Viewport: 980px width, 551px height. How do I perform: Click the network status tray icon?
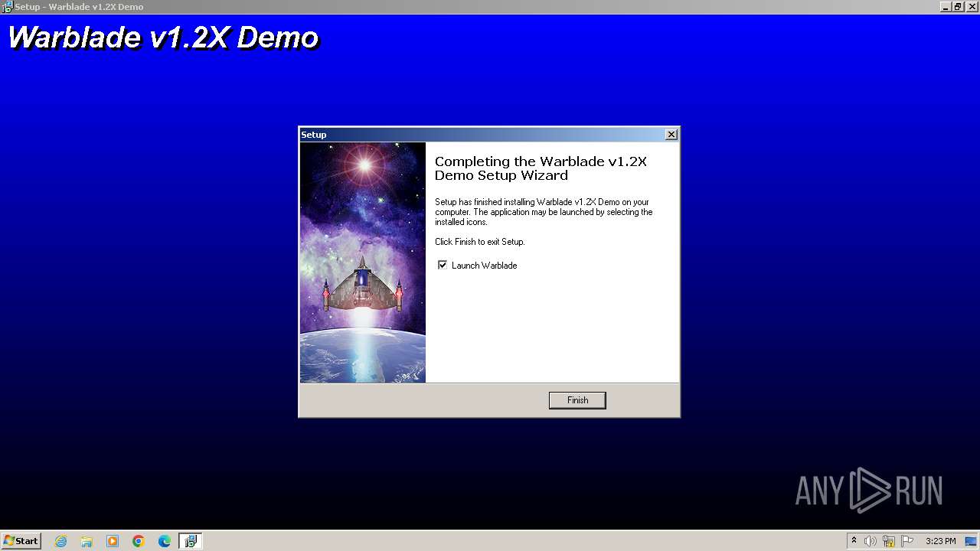(x=889, y=541)
